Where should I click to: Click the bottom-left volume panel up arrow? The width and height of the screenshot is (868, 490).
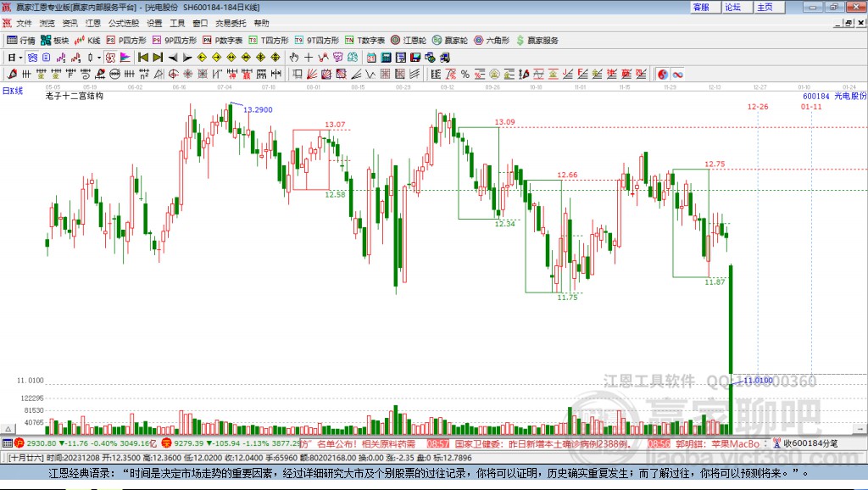click(x=8, y=429)
